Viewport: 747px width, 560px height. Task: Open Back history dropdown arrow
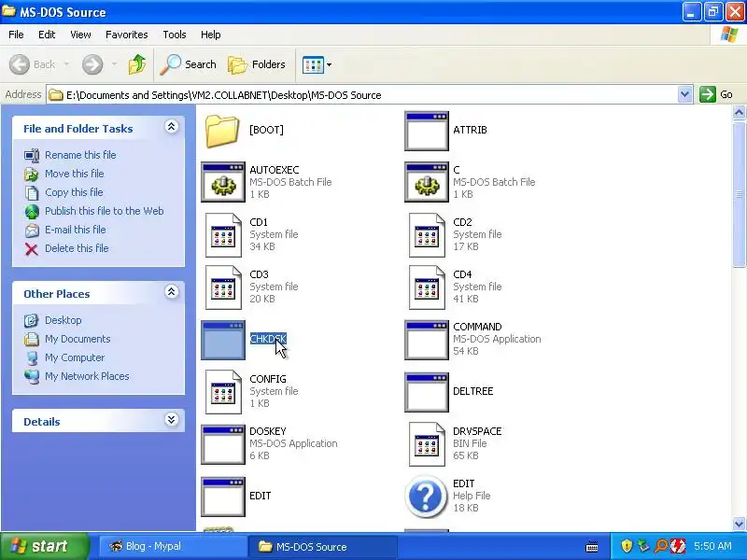66,64
